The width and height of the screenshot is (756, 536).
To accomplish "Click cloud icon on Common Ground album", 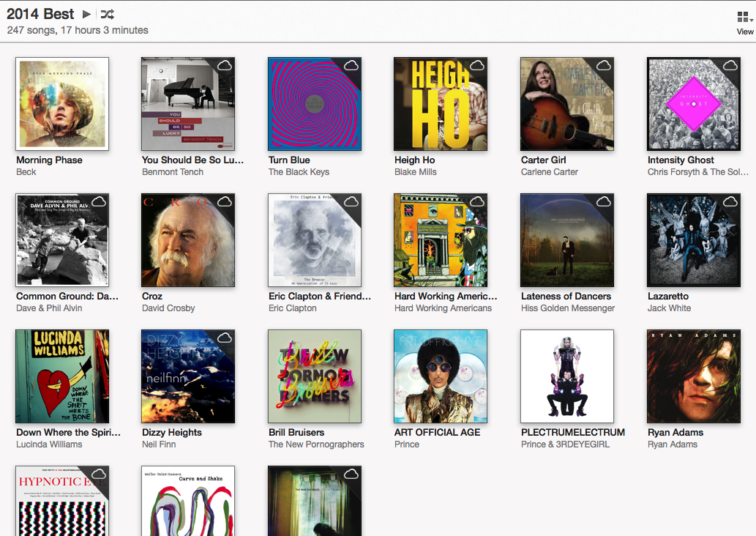I will (x=99, y=201).
